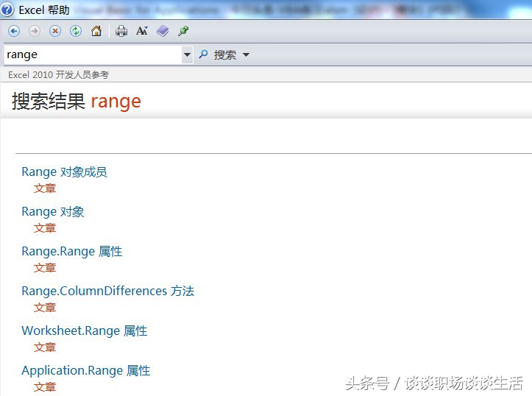Click into the search box containing 'range'

[x=93, y=54]
